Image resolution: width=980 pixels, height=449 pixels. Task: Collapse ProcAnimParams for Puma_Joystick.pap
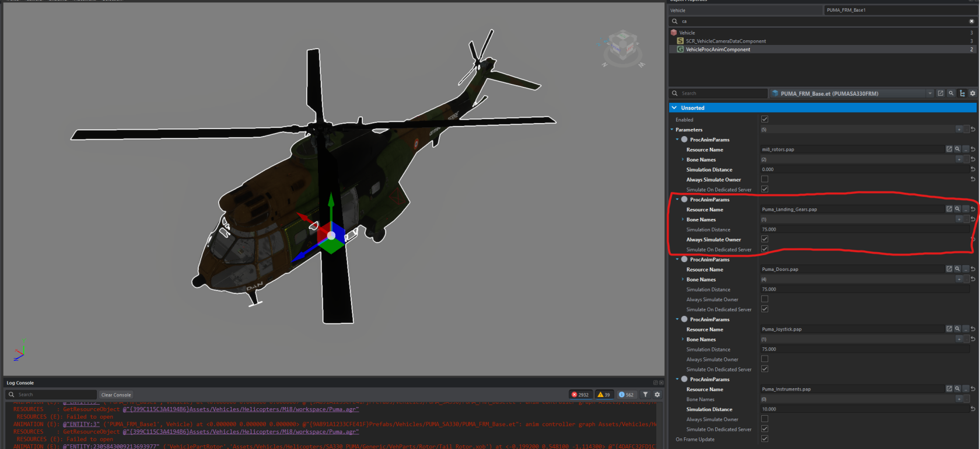pos(677,319)
